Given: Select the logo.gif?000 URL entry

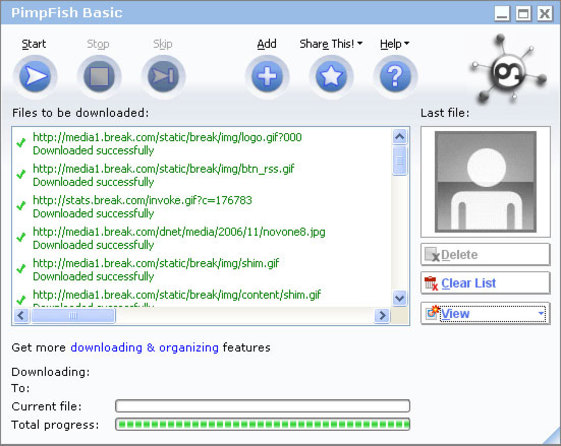Looking at the screenshot, I should [x=167, y=137].
